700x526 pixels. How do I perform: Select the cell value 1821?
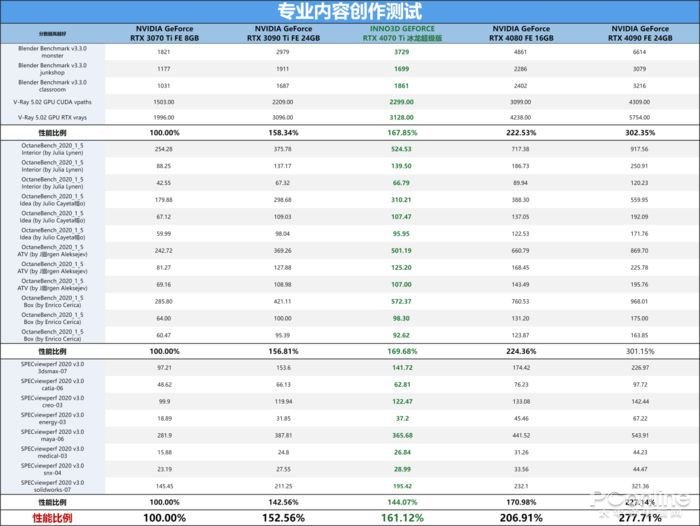pos(164,52)
